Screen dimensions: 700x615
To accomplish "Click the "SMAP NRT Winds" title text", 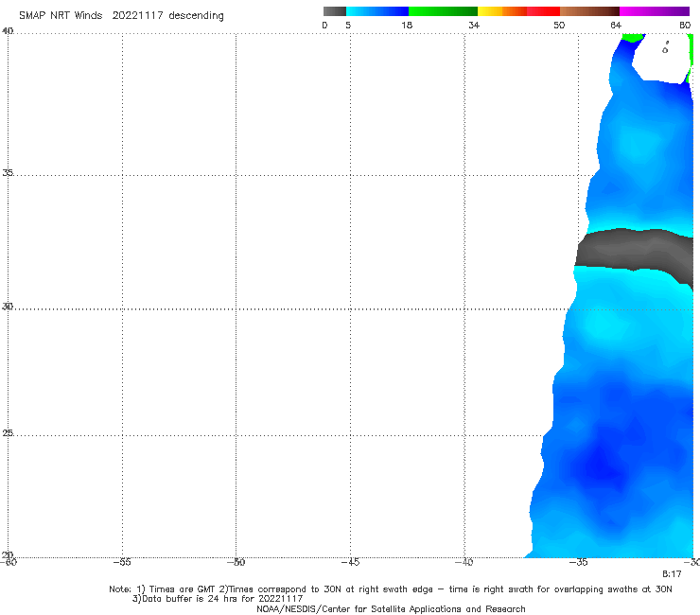I will (x=61, y=15).
